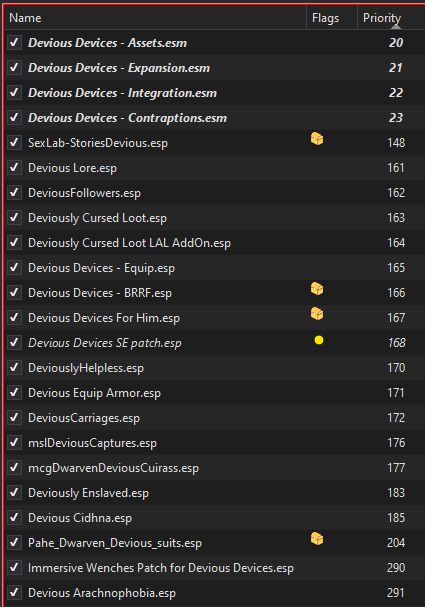This screenshot has width=425, height=607.
Task: Toggle checkbox for Devious Devices - Contraptions.esm
Action: pyautogui.click(x=14, y=117)
